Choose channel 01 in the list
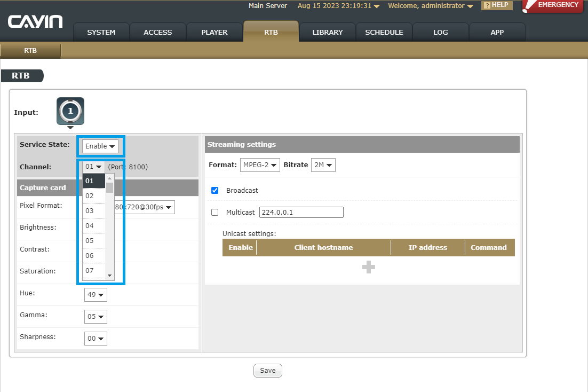The width and height of the screenshot is (588, 392). pyautogui.click(x=94, y=181)
